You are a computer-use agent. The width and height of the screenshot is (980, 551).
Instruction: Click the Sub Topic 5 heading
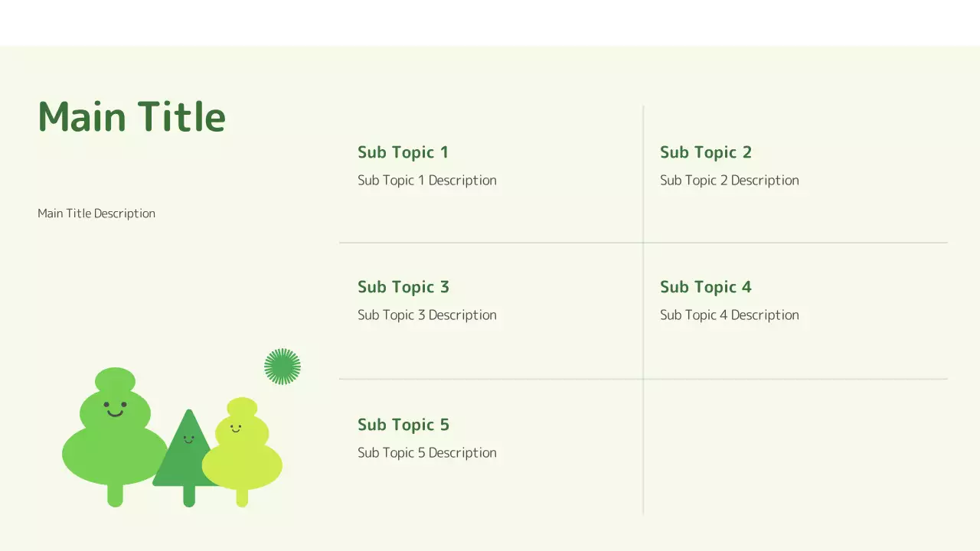(403, 425)
